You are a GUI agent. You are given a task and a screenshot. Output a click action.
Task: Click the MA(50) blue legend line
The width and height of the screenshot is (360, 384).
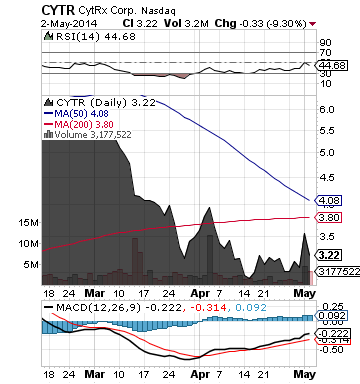[48, 114]
